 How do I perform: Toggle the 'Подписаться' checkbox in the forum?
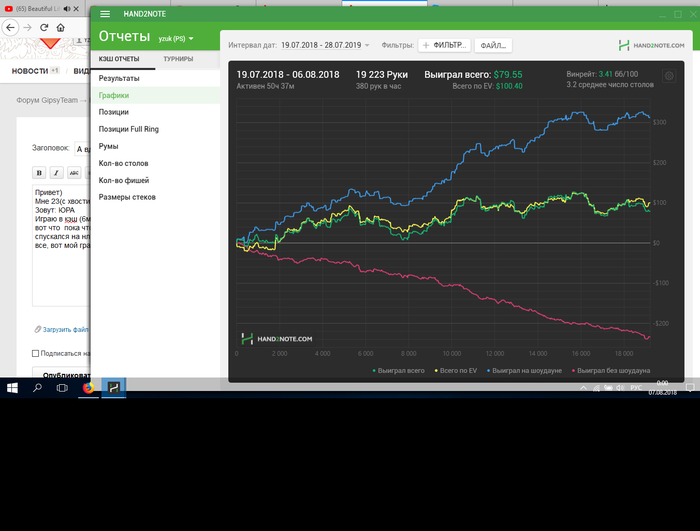pos(35,353)
